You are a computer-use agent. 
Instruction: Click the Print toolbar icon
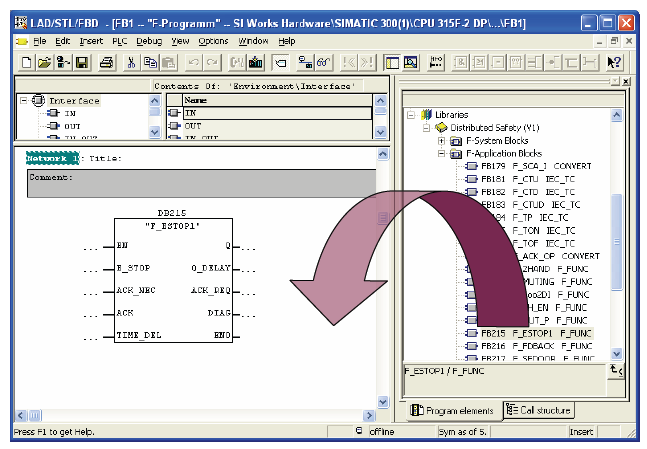pyautogui.click(x=106, y=63)
